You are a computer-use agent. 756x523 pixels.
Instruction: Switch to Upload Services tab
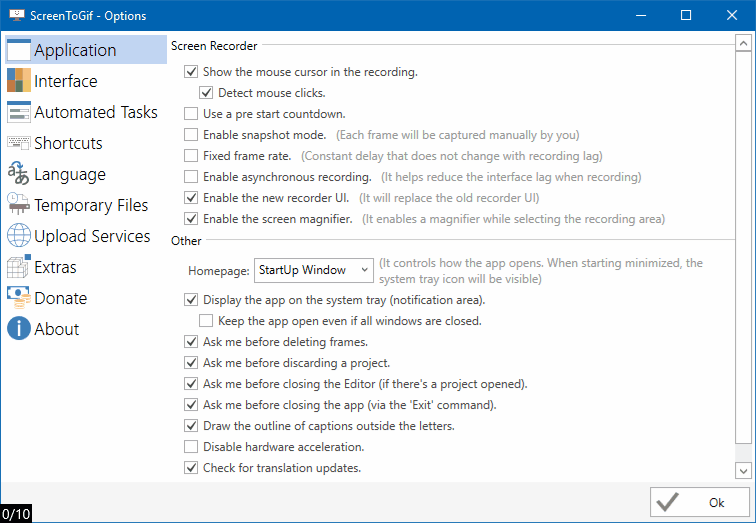point(86,236)
